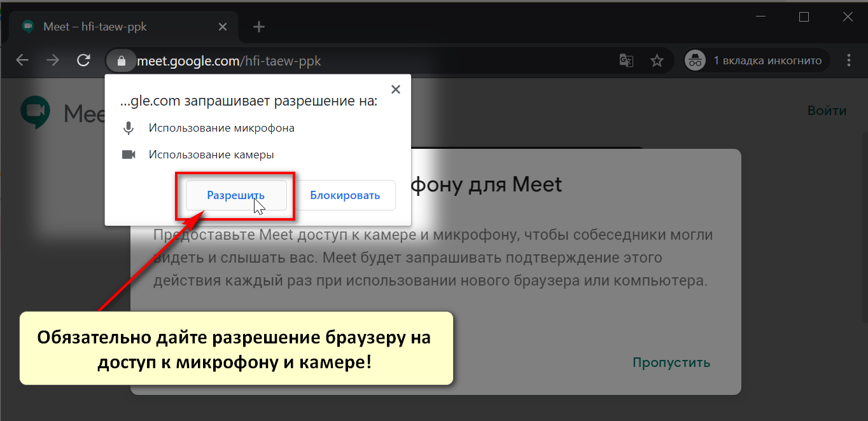Click the microphone icon in permission popup
The width and height of the screenshot is (868, 421).
pos(129,128)
